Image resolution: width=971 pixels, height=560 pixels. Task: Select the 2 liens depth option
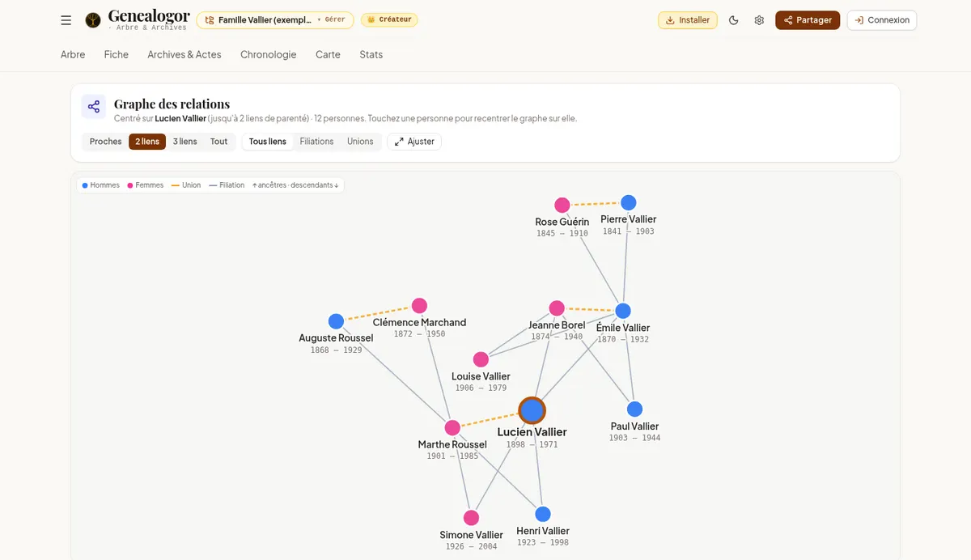pos(147,142)
